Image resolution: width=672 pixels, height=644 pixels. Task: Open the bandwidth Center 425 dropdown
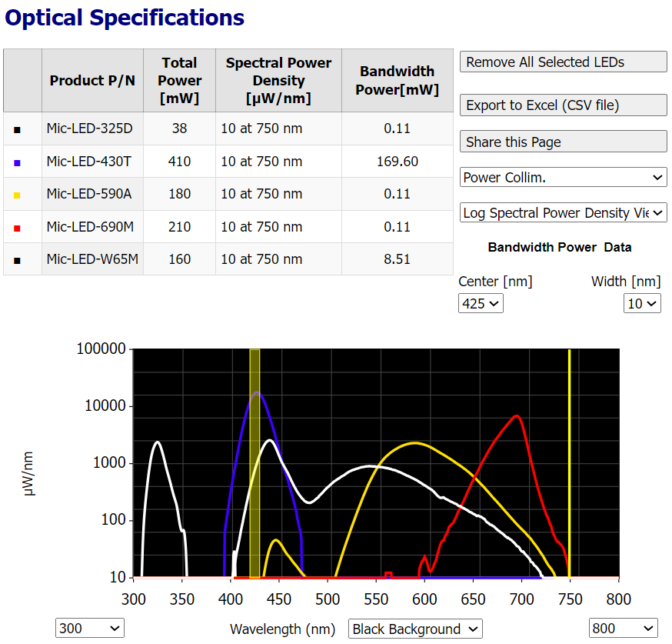pos(481,304)
